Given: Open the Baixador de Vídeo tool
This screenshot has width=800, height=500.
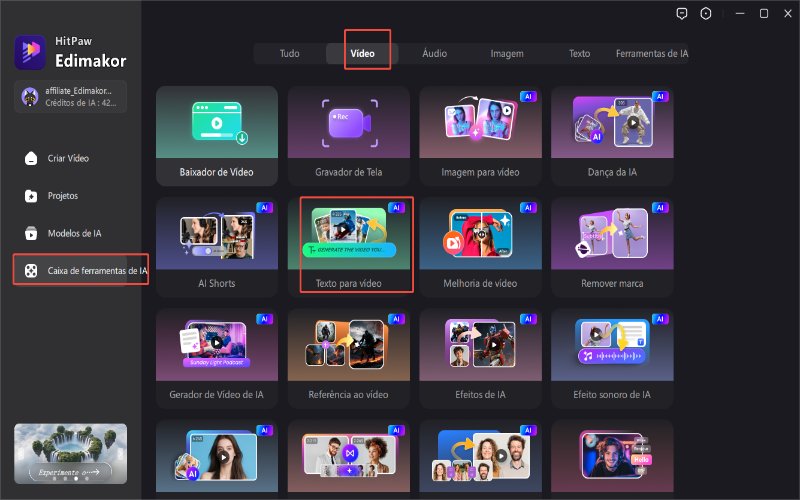Looking at the screenshot, I should pyautogui.click(x=217, y=136).
